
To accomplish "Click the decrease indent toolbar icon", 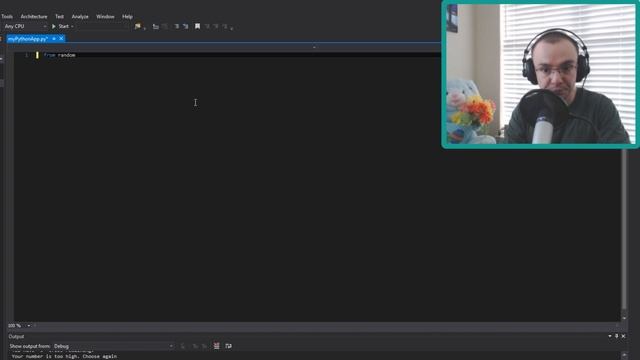I will tap(176, 26).
